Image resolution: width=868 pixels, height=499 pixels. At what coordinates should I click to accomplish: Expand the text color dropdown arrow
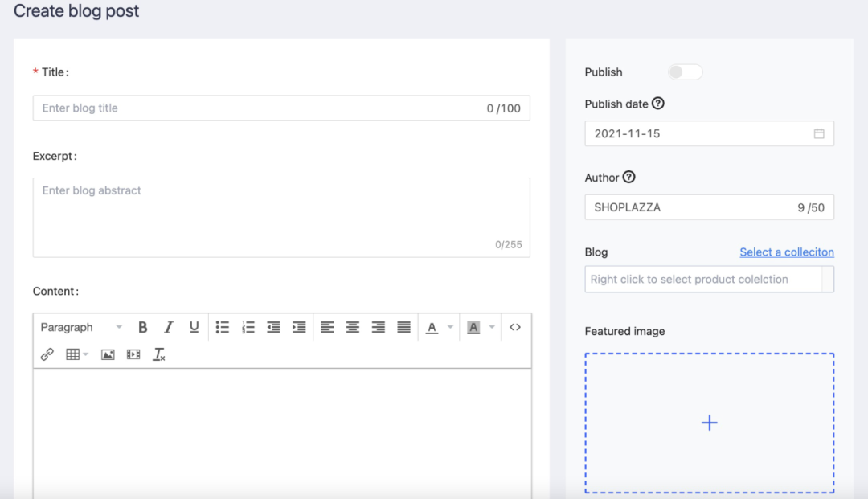450,328
